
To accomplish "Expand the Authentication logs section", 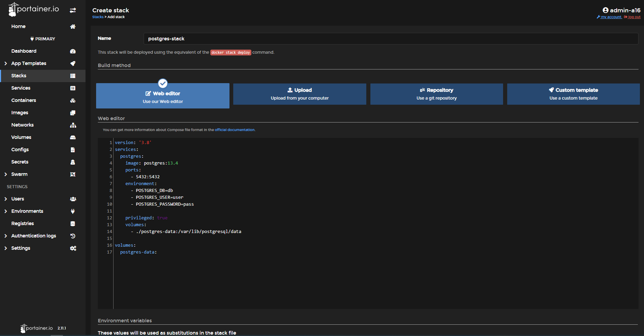I will (x=5, y=236).
